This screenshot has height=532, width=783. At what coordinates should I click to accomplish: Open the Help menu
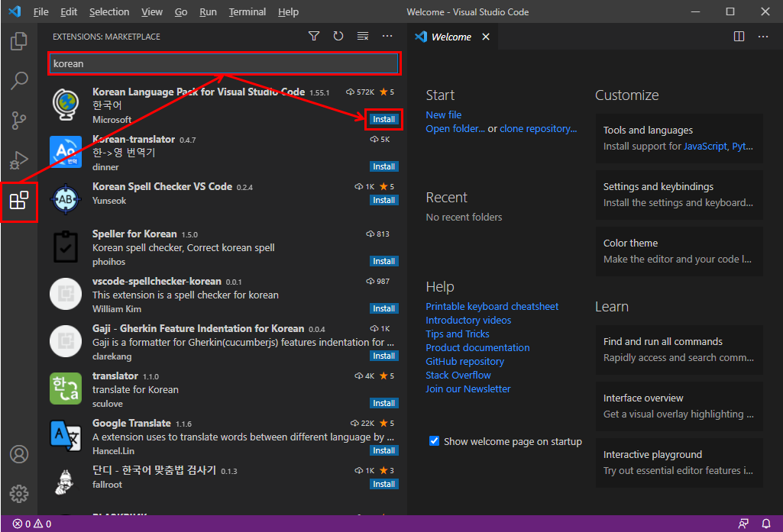coord(288,12)
